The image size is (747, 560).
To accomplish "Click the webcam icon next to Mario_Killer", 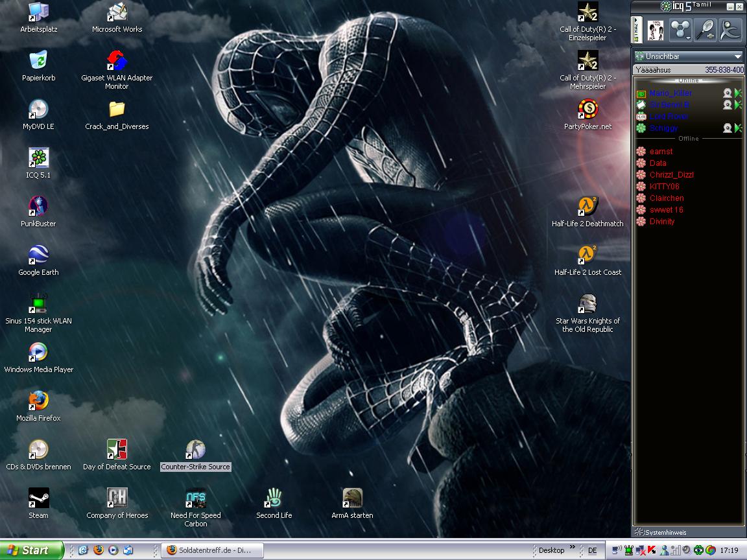I will tap(728, 93).
